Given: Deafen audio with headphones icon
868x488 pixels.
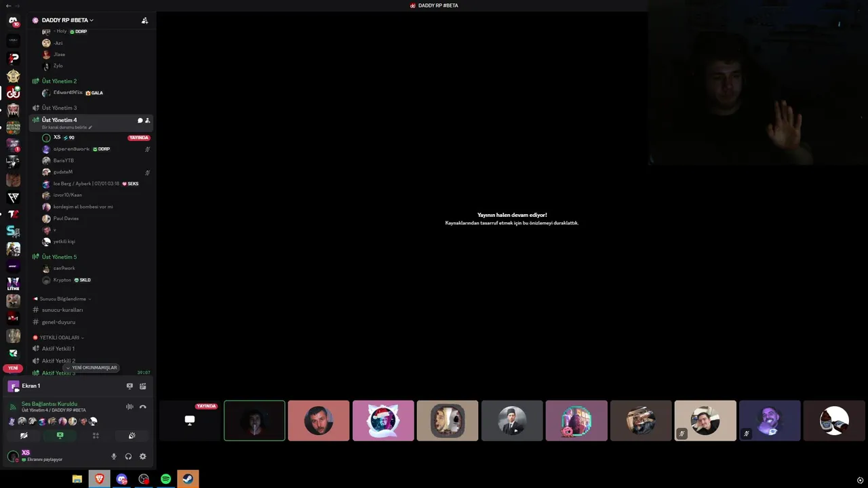Looking at the screenshot, I should (128, 456).
